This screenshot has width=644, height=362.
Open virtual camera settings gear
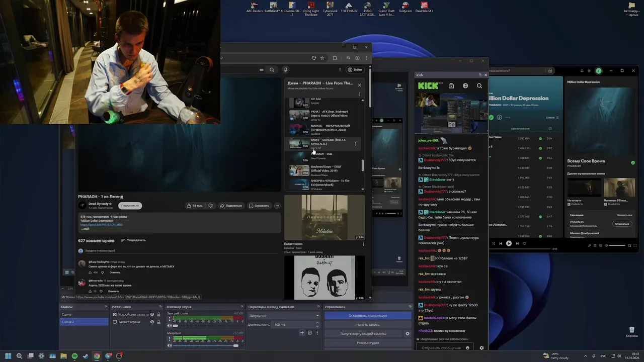pos(408,334)
